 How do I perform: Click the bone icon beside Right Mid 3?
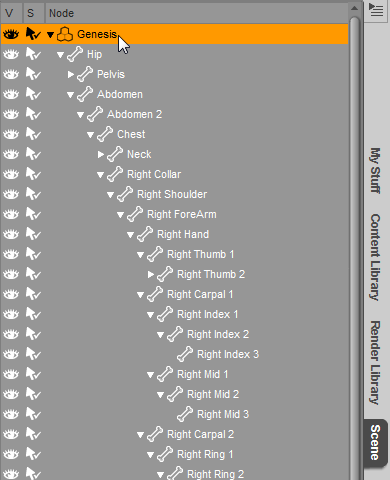point(185,414)
